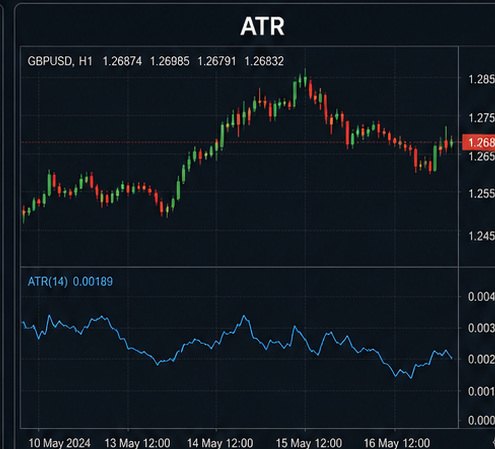
Task: Click the open price value 1.26874
Action: pyautogui.click(x=122, y=61)
